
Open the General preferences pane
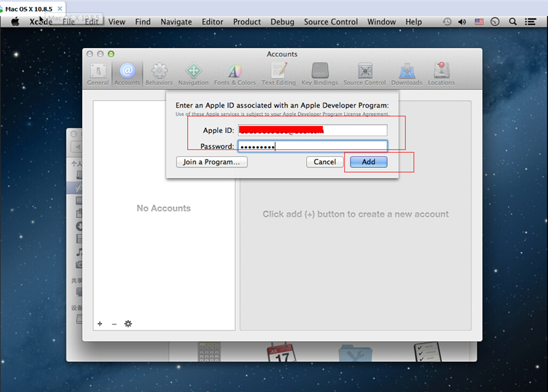(98, 74)
